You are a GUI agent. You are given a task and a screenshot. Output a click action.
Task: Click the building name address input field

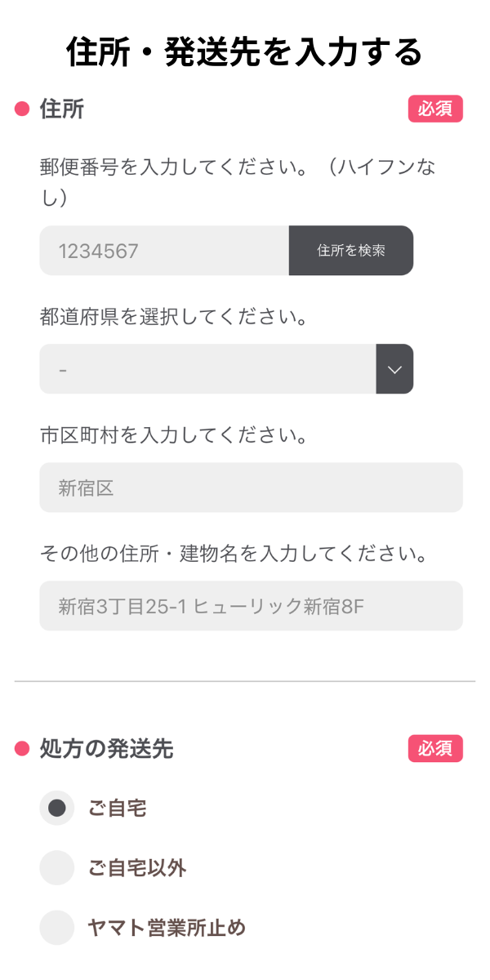coord(251,606)
